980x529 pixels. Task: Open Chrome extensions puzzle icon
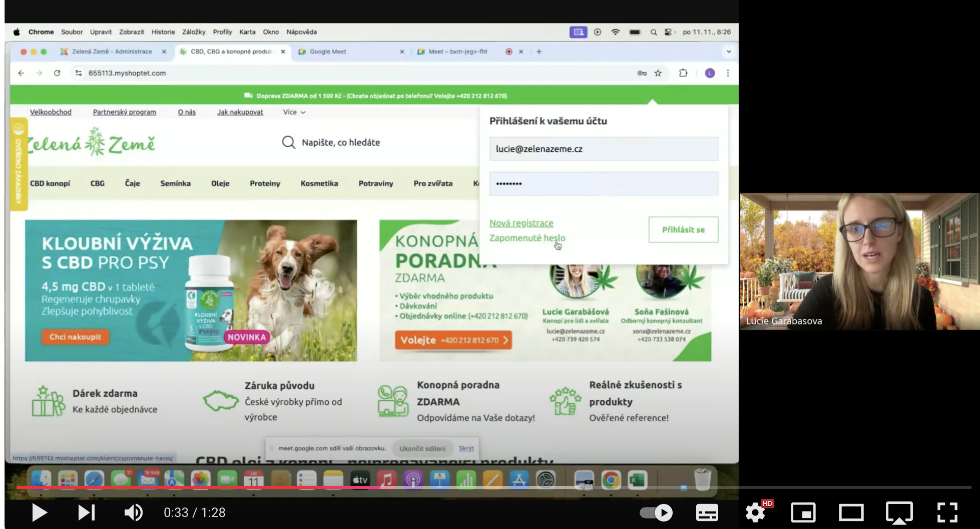point(683,73)
